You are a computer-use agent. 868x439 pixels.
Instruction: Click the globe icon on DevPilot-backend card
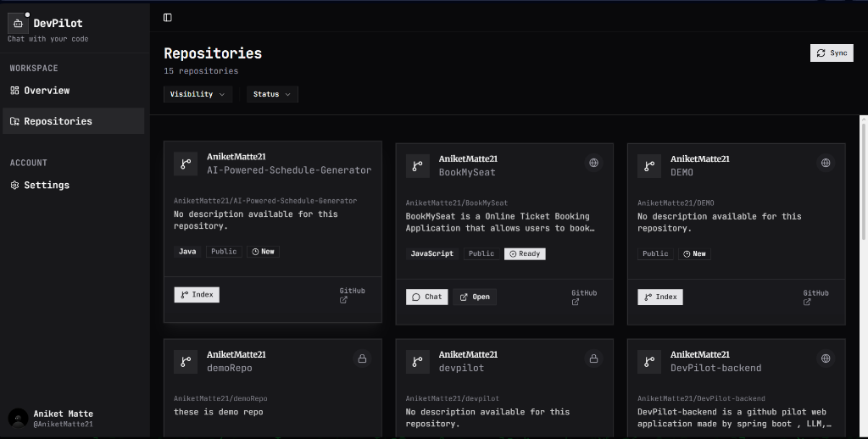[x=826, y=358]
